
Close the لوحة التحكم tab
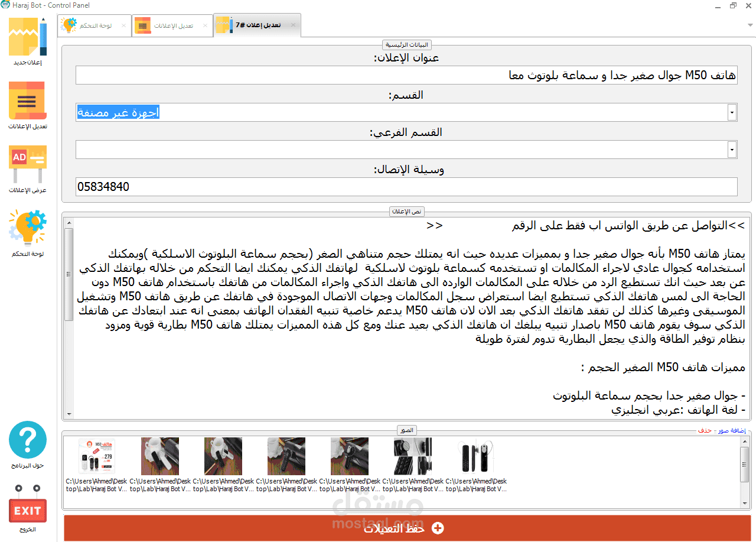point(123,26)
